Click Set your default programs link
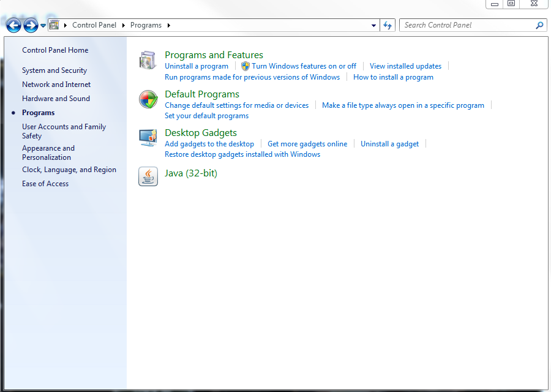 point(207,116)
